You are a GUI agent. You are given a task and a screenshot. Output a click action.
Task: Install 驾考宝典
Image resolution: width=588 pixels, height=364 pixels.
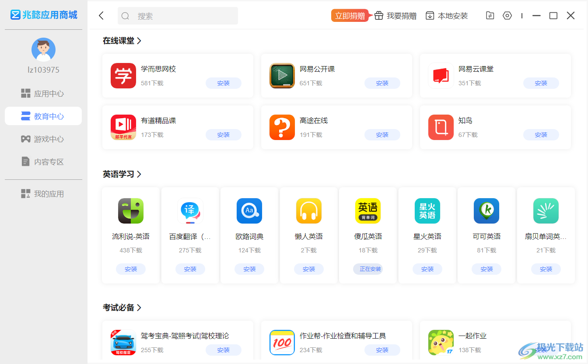tap(224, 350)
